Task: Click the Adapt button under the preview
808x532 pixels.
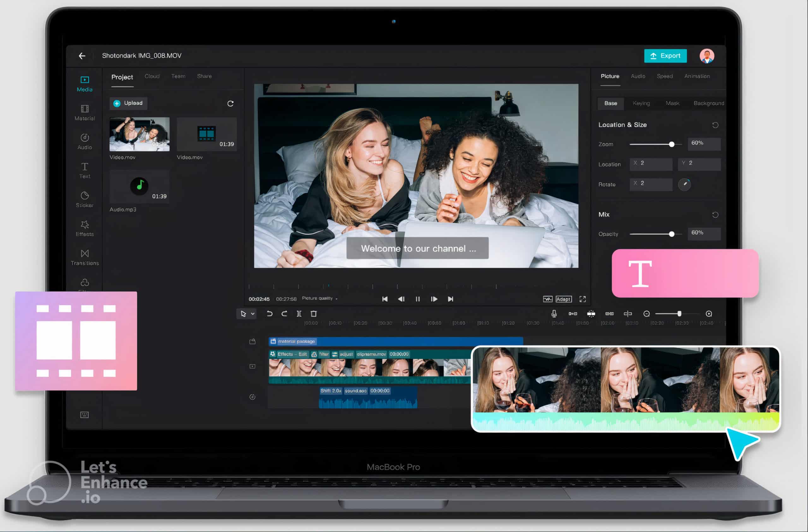Action: pyautogui.click(x=563, y=299)
